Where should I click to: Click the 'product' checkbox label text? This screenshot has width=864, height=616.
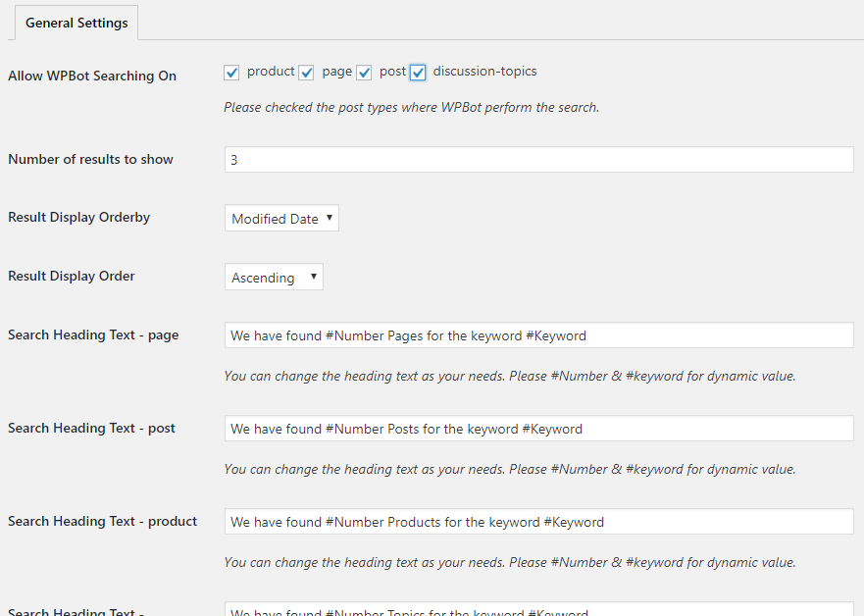(x=271, y=72)
